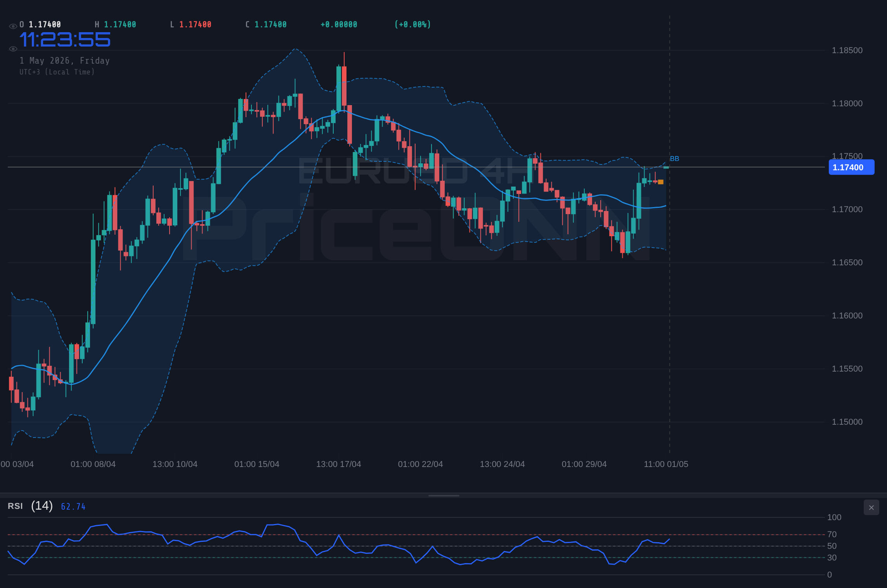Viewport: 887px width, 588px height.
Task: Click the blue 11:23:55 clock display
Action: point(65,40)
